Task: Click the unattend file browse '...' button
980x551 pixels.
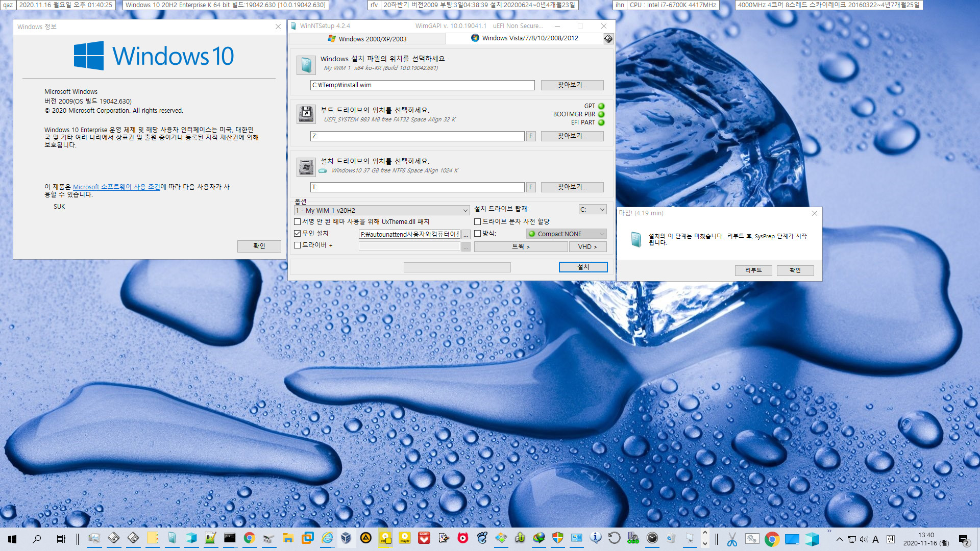Action: pos(465,235)
